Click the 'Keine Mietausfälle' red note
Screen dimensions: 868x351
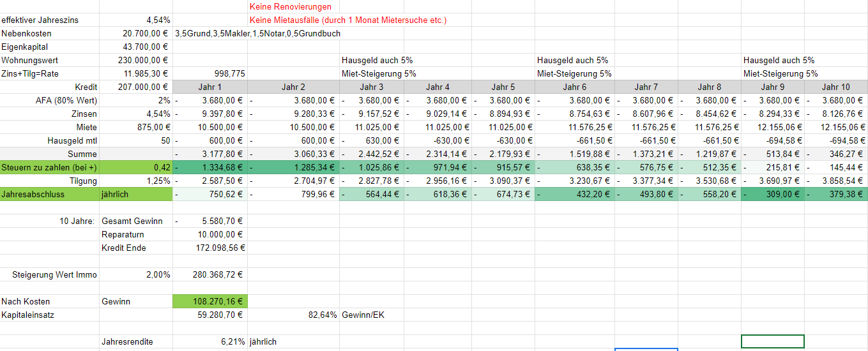348,20
